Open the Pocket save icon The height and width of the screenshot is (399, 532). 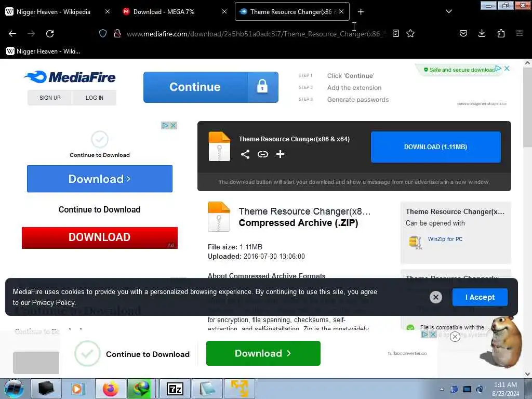pos(463,33)
